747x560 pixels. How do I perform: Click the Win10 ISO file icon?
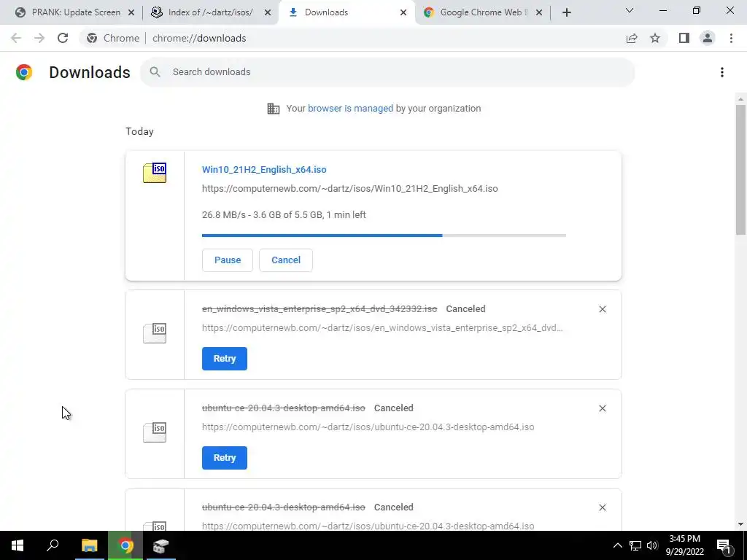155,173
